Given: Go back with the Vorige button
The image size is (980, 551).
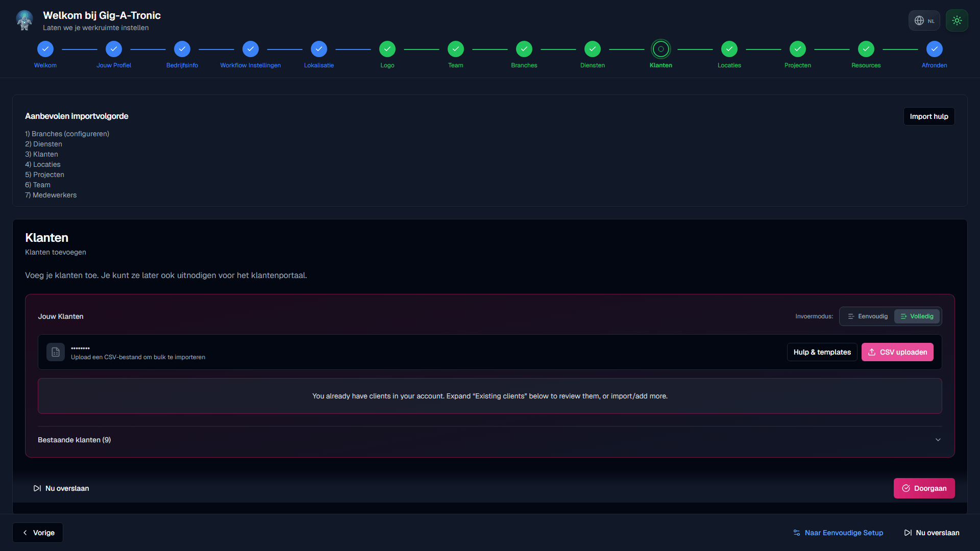Looking at the screenshot, I should [x=38, y=533].
